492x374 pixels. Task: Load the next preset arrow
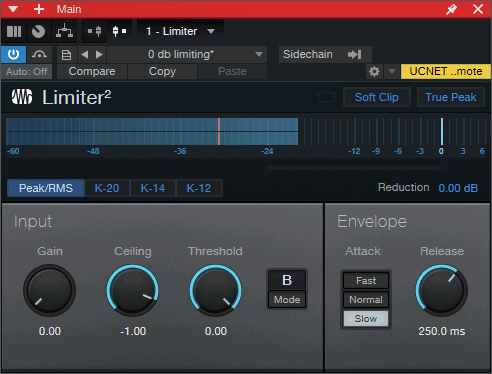tap(99, 54)
